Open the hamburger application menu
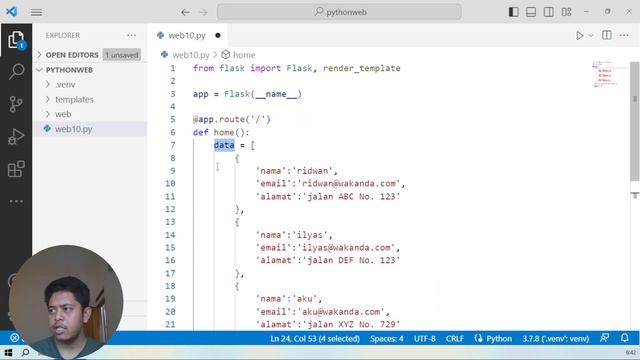The image size is (640, 360). coord(36,12)
